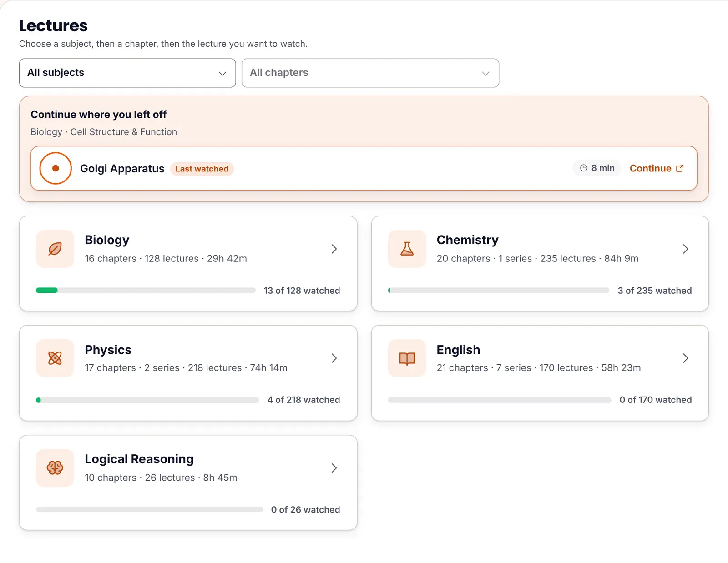Expand Biology using its chevron arrow
Image resolution: width=728 pixels, height=563 pixels.
[334, 249]
